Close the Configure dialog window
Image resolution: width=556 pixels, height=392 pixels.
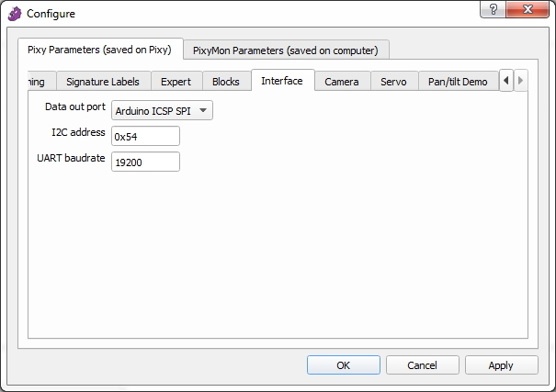(528, 9)
